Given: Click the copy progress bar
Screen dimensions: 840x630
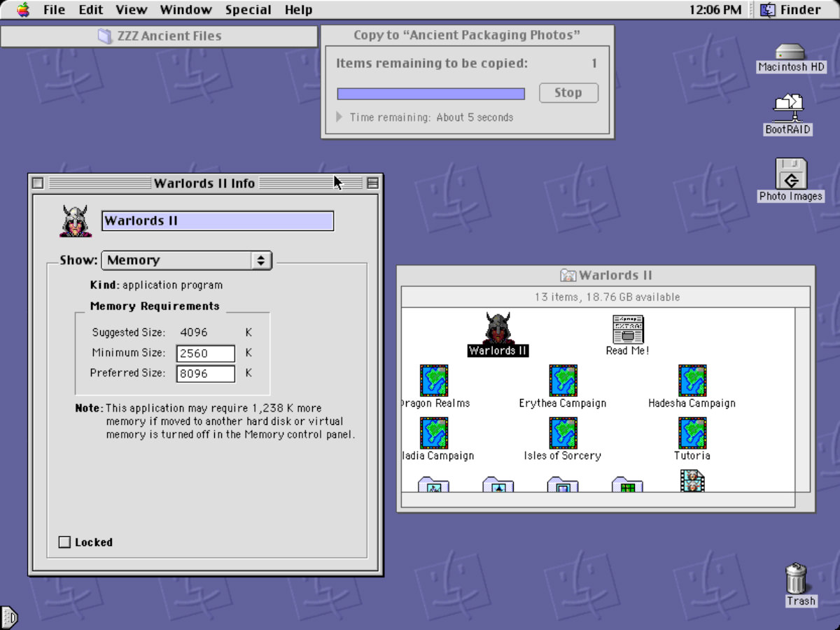Looking at the screenshot, I should (431, 94).
